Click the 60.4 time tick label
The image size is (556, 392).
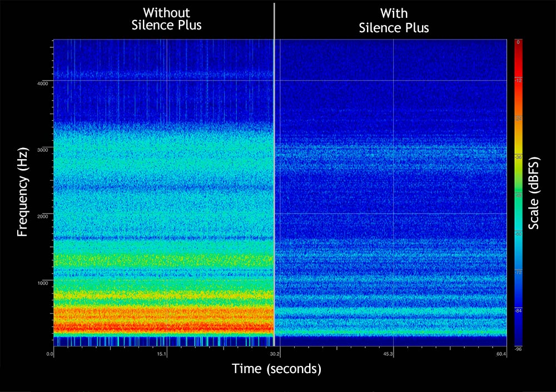502,354
